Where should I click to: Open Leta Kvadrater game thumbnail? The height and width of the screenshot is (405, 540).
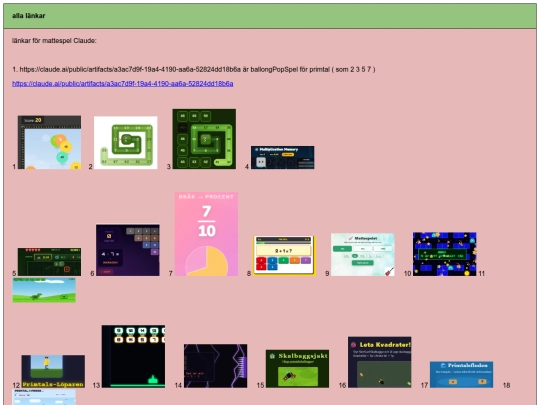pos(380,362)
